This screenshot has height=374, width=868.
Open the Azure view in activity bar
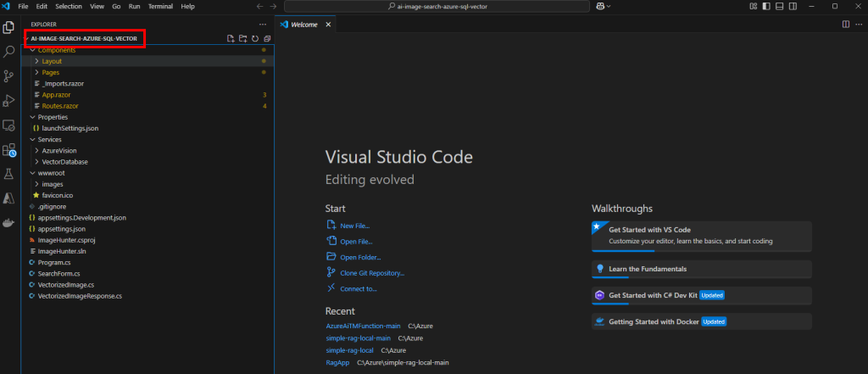pyautogui.click(x=8, y=198)
